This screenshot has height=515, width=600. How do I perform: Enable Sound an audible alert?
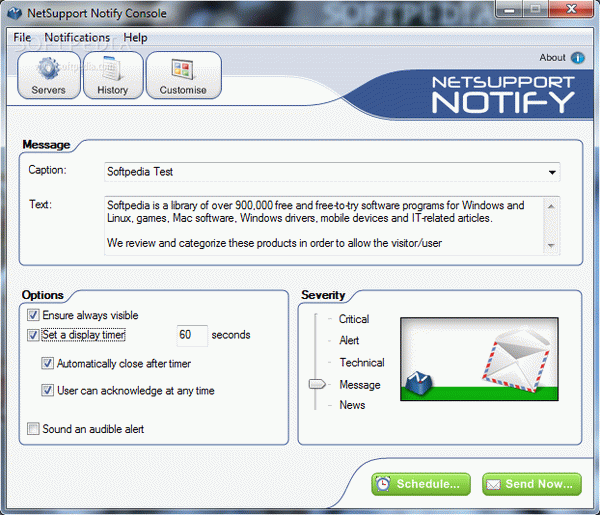tap(33, 429)
